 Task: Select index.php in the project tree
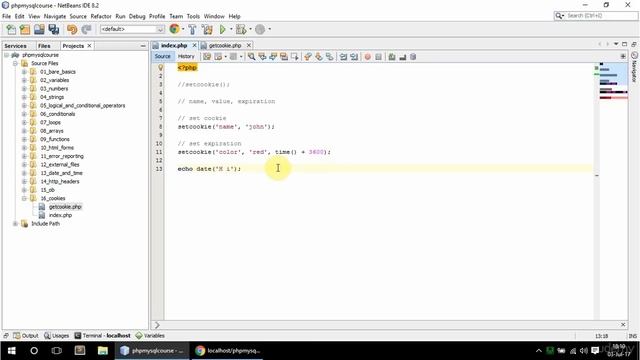[60, 215]
